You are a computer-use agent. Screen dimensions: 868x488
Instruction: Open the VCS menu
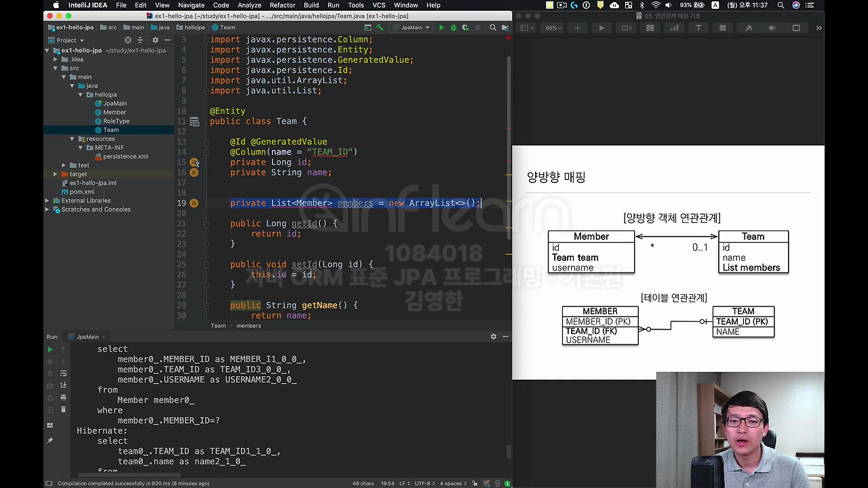tap(379, 5)
